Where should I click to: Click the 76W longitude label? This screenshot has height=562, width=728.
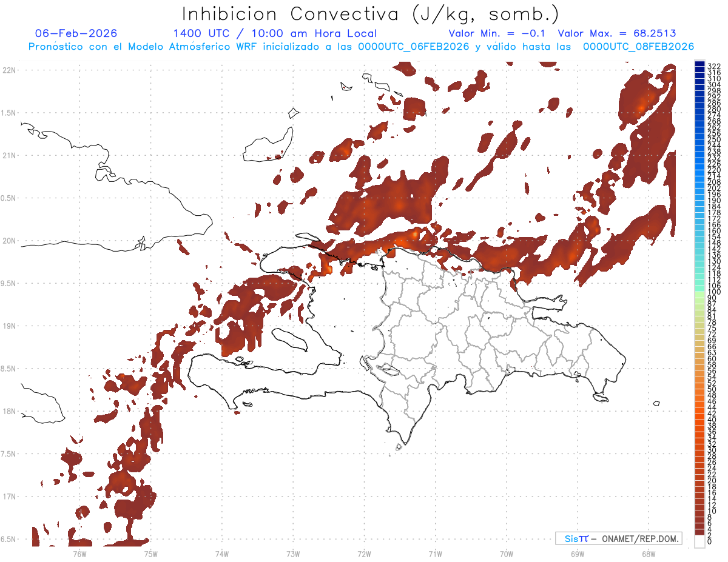click(79, 554)
